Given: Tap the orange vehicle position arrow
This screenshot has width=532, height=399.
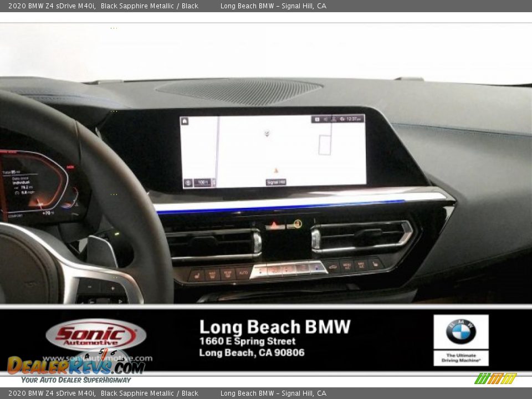Looking at the screenshot, I should 276,171.
